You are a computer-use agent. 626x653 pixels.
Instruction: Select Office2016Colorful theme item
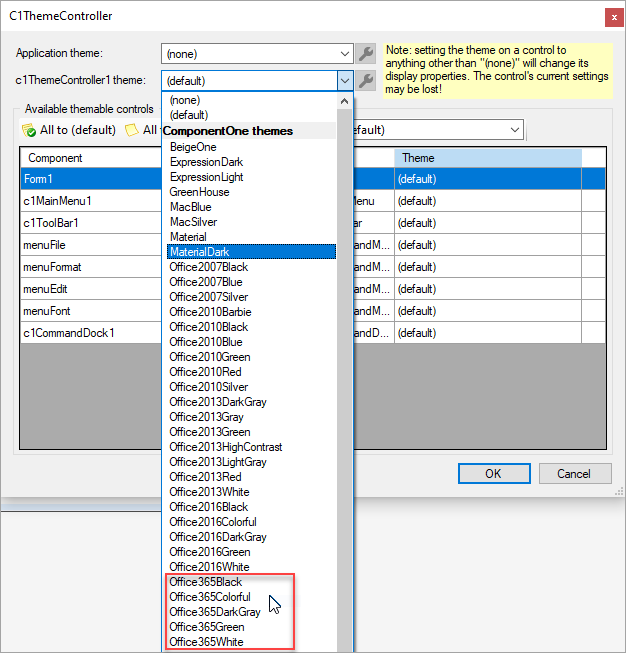(213, 522)
